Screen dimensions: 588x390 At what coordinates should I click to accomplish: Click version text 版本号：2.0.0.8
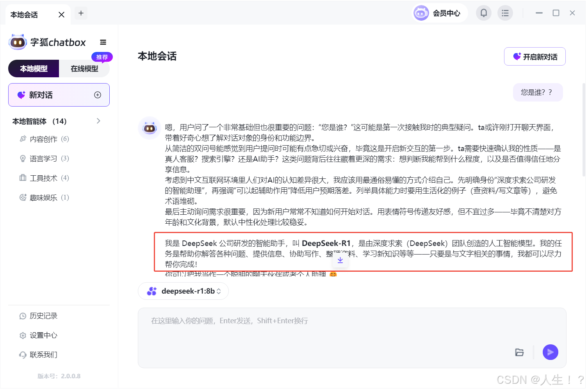[59, 376]
